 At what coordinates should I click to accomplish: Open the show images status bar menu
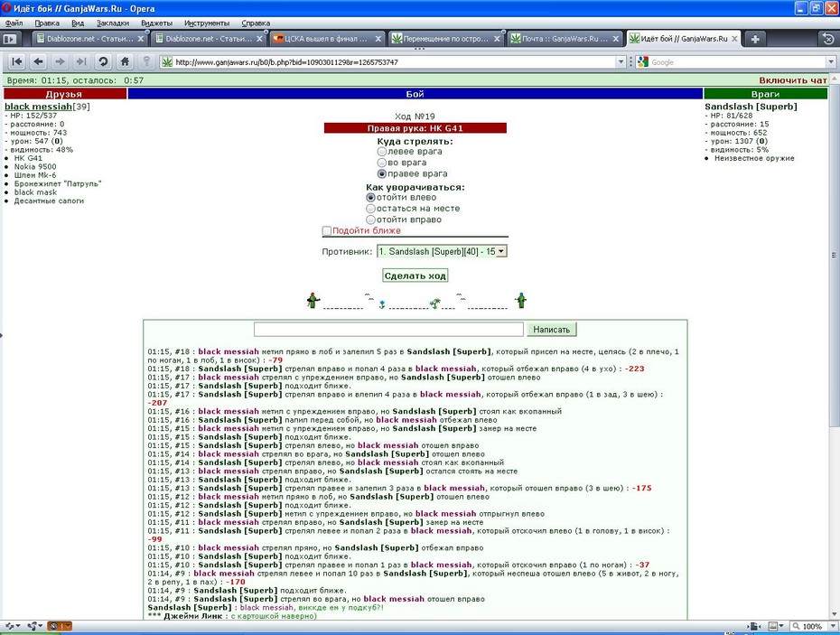pyautogui.click(x=775, y=626)
